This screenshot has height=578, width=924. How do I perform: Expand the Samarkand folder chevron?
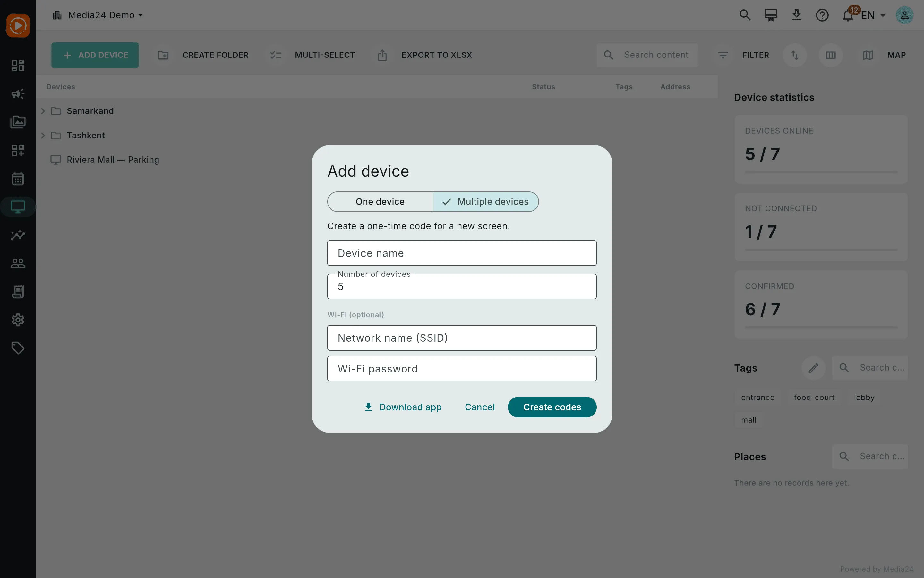coord(43,111)
